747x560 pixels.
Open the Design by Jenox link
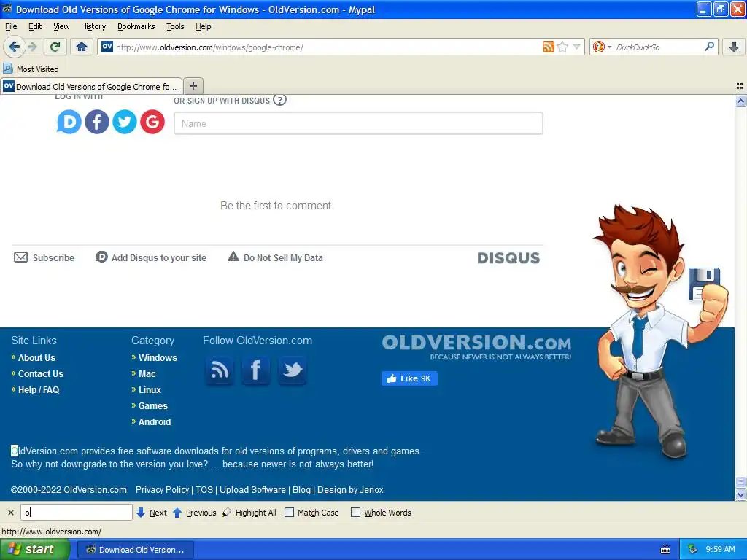(350, 489)
